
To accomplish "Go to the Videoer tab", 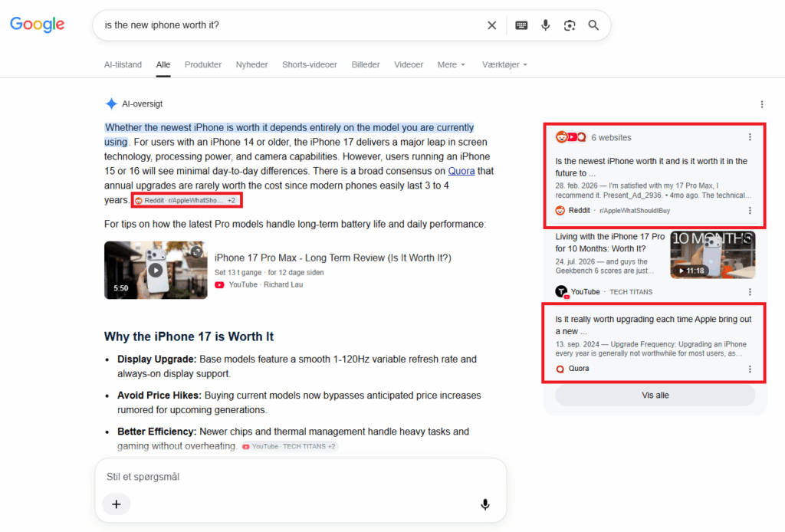I will (409, 64).
